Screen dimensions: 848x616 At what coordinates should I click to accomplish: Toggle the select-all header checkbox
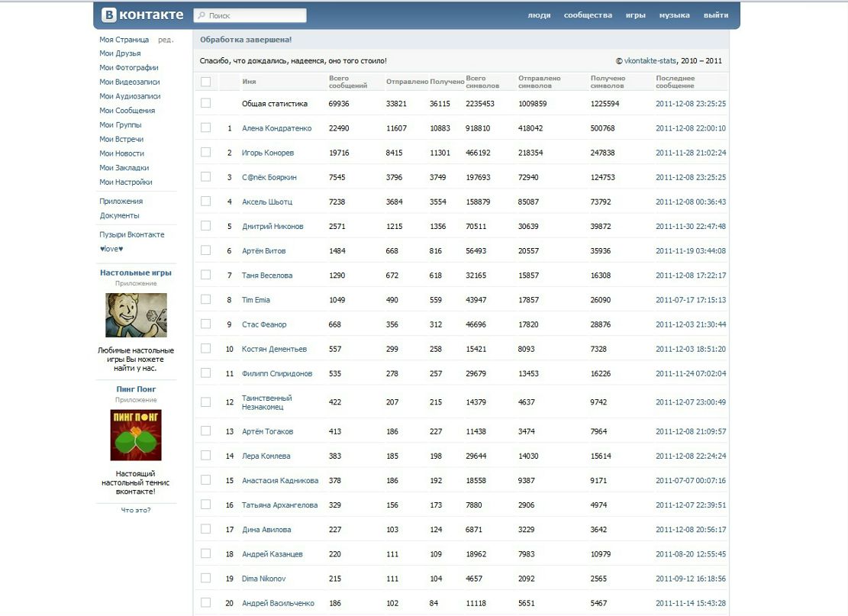point(205,82)
